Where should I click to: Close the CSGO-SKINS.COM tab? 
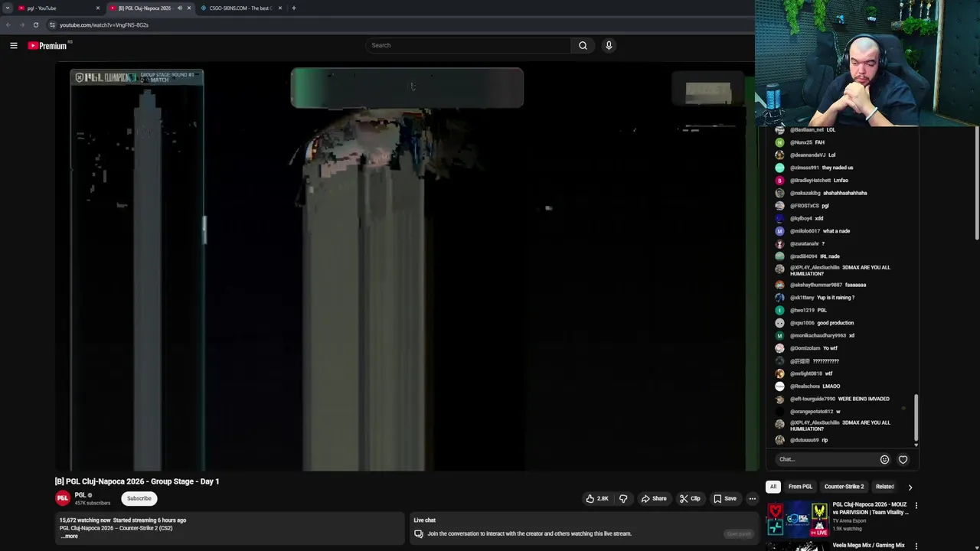pos(280,8)
